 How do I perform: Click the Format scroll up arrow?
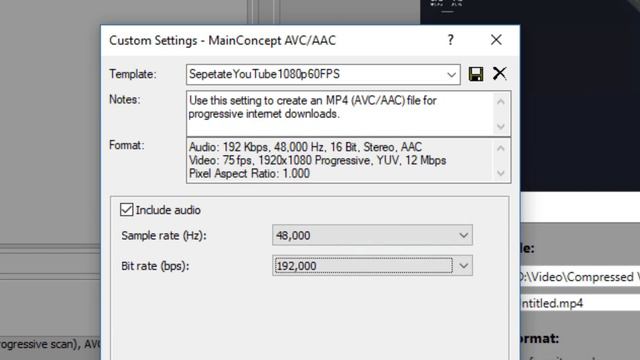[501, 148]
